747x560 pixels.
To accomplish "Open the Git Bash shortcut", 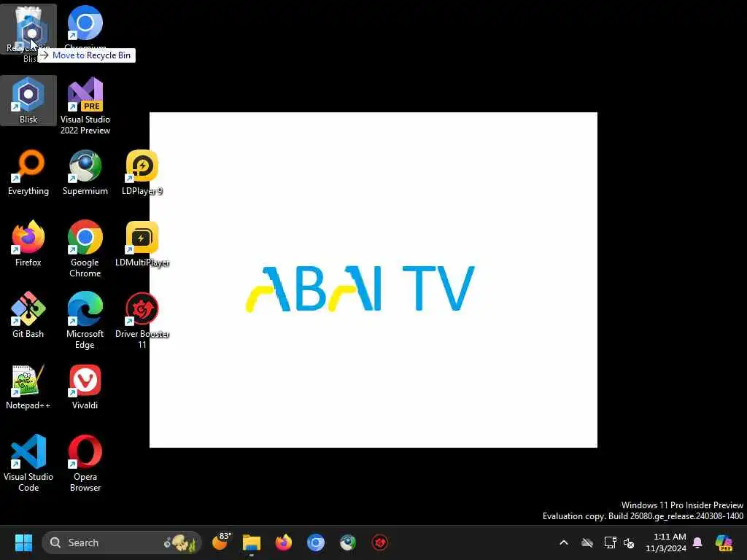I will (x=28, y=315).
